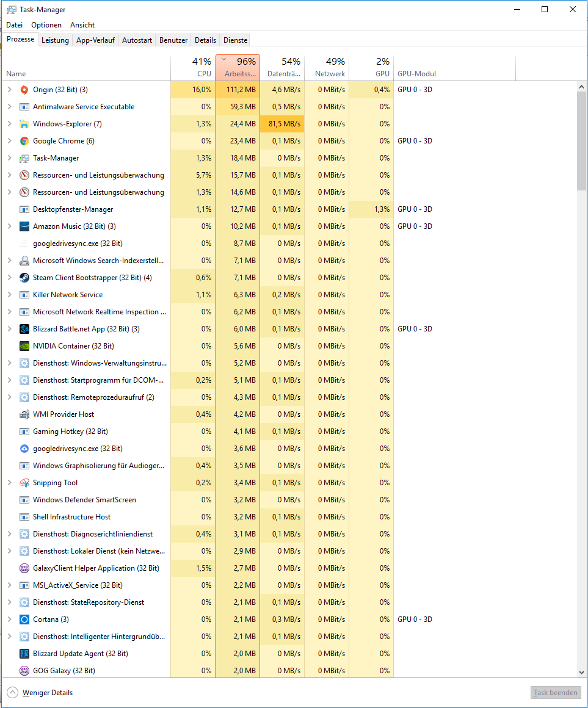
Task: Expand the Amazon Music (32 Bit) group
Action: coord(10,226)
